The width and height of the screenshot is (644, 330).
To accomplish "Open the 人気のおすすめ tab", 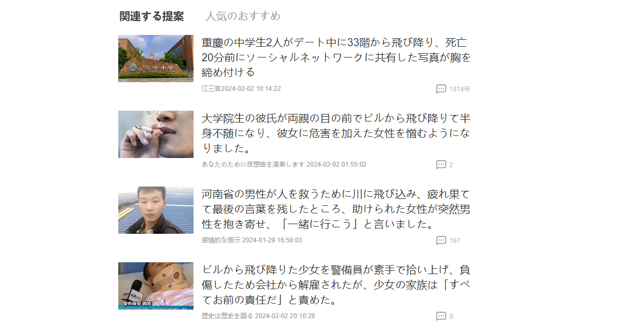I will pyautogui.click(x=243, y=17).
